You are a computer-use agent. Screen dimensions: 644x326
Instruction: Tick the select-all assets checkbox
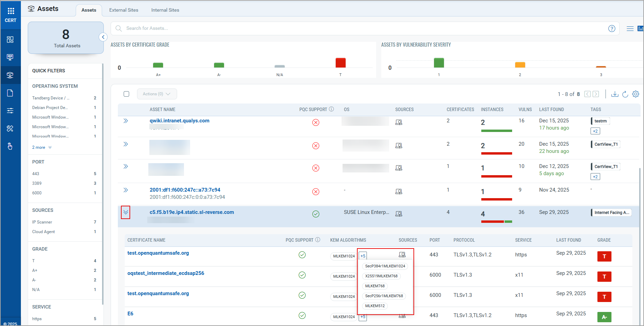coord(126,94)
